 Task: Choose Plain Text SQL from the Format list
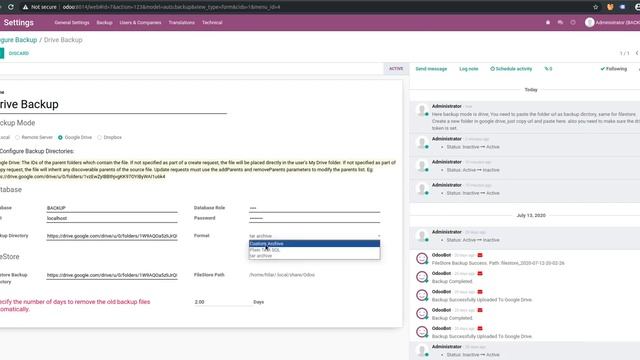(314, 250)
